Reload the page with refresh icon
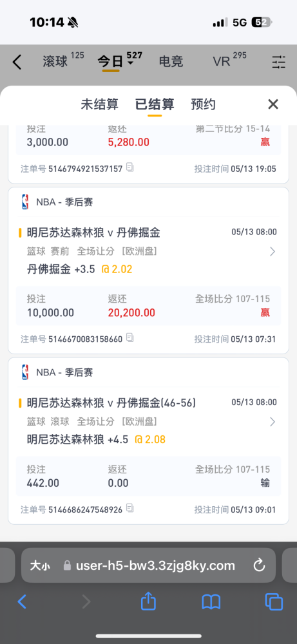Image resolution: width=297 pixels, height=644 pixels. click(259, 565)
